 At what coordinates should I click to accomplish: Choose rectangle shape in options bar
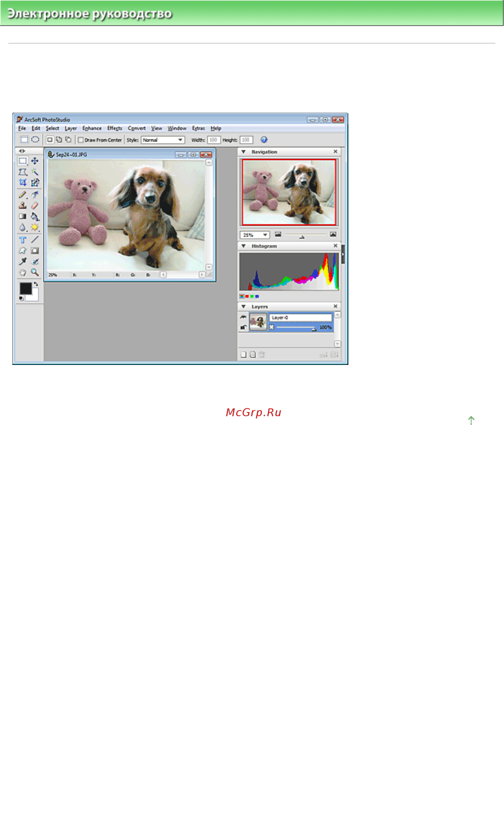pos(24,139)
